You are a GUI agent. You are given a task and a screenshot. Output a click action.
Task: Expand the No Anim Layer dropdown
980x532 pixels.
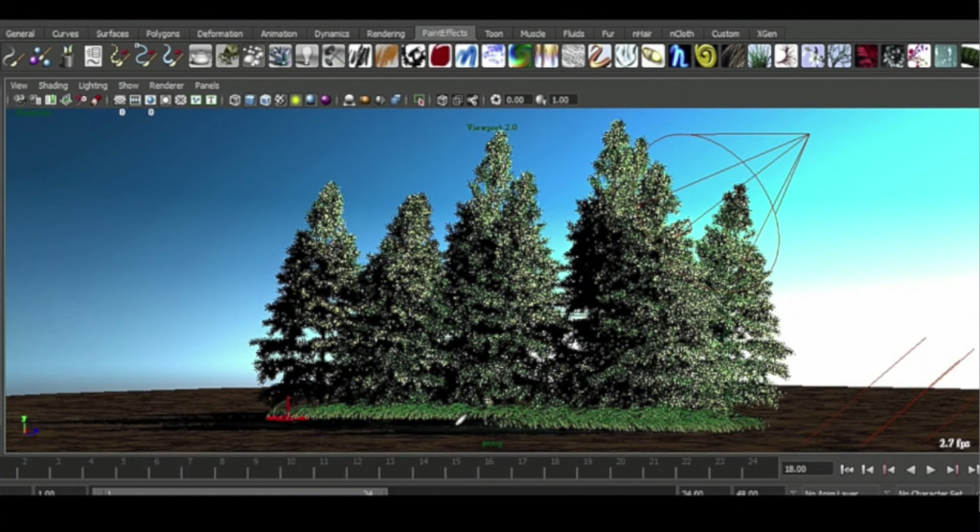tap(833, 494)
